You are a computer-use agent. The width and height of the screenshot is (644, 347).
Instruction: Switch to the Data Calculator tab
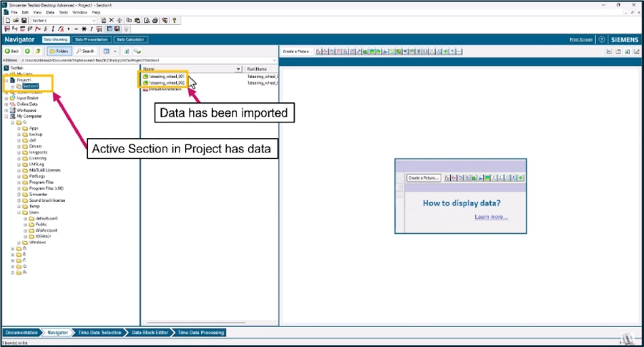pos(130,39)
